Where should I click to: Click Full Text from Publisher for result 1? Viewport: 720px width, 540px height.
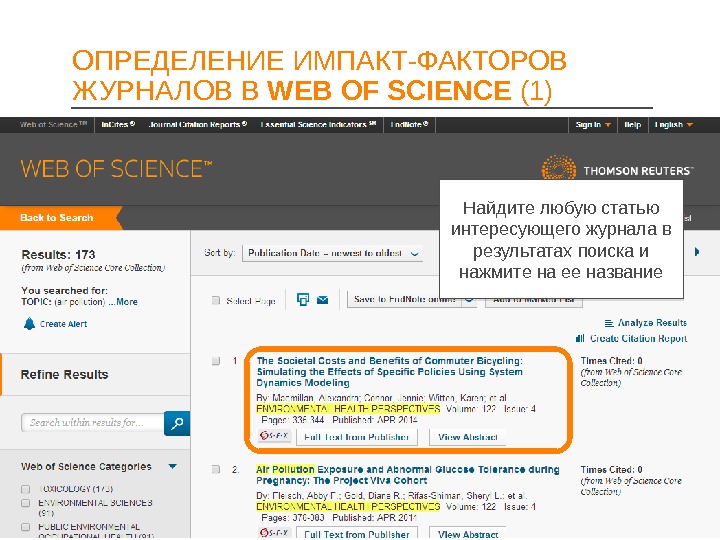pyautogui.click(x=356, y=437)
